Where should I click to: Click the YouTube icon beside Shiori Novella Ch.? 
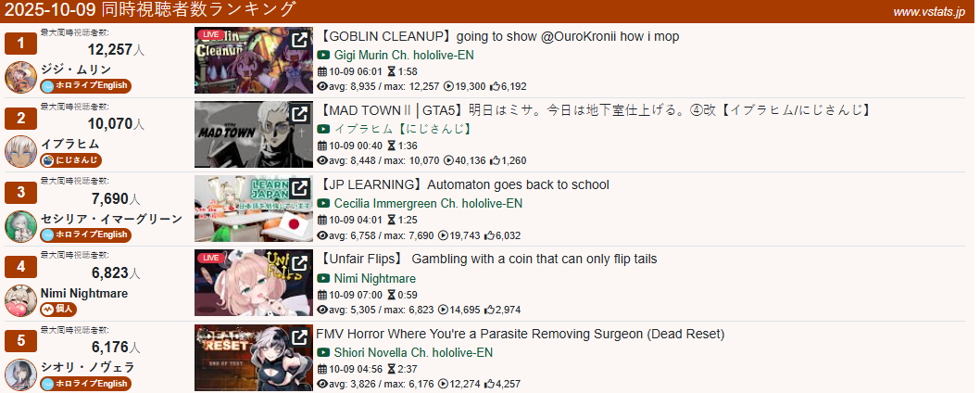pos(323,353)
